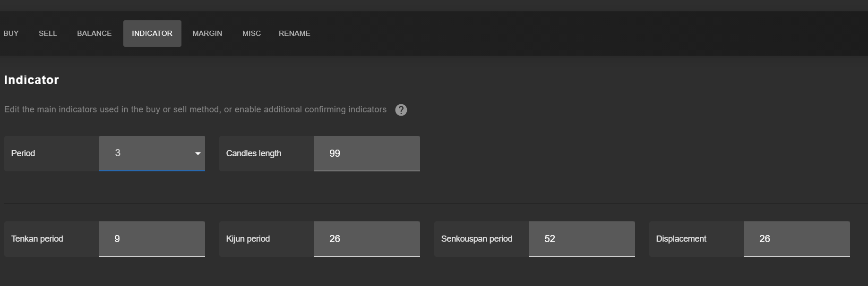This screenshot has width=868, height=286.
Task: Click the Senkouspan period label
Action: (477, 239)
